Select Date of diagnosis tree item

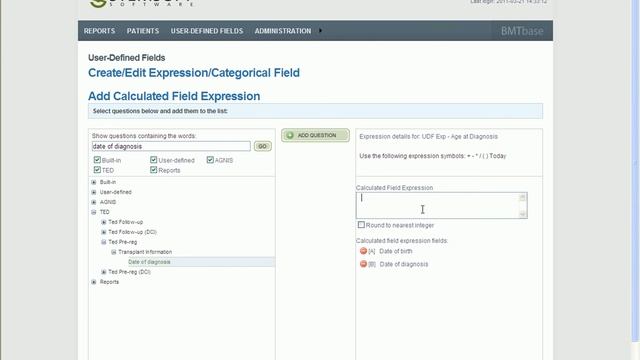[149, 262]
